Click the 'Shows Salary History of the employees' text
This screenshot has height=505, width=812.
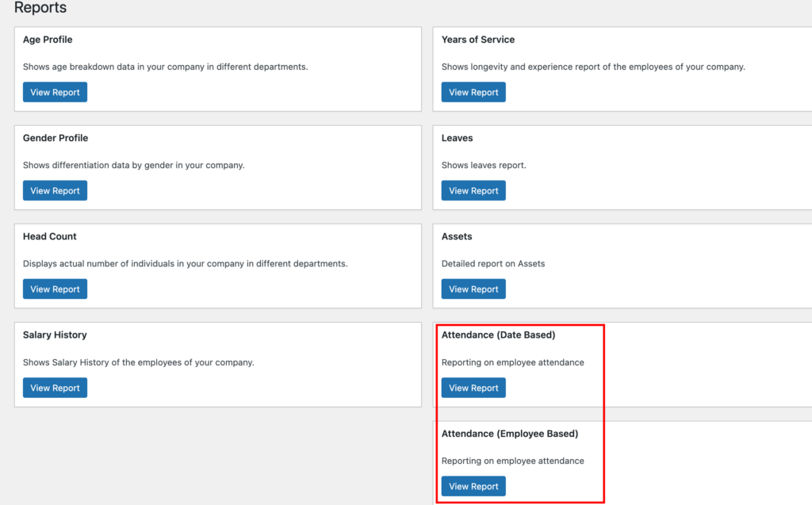pos(138,362)
